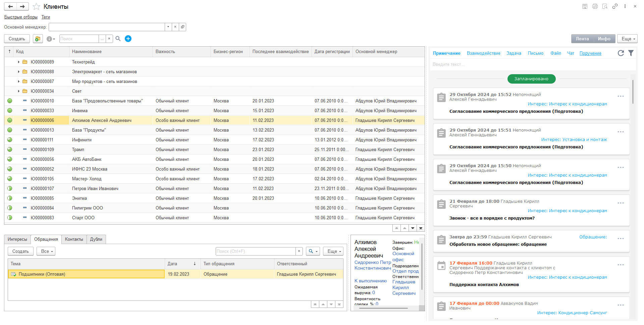The image size is (644, 325).
Task: Expand the Электромаркет - сеть магазинов folder
Action: pyautogui.click(x=18, y=72)
